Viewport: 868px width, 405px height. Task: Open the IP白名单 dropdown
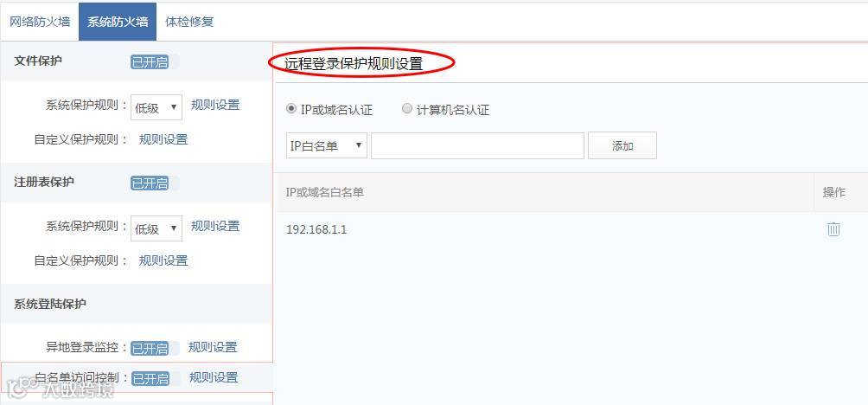click(x=327, y=145)
